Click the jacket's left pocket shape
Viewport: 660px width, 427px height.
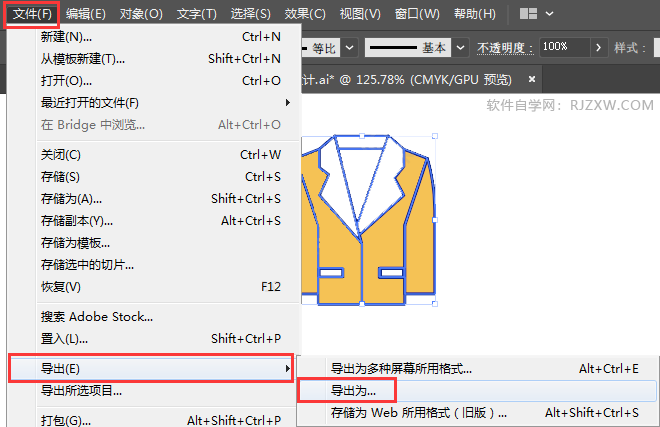click(x=331, y=273)
